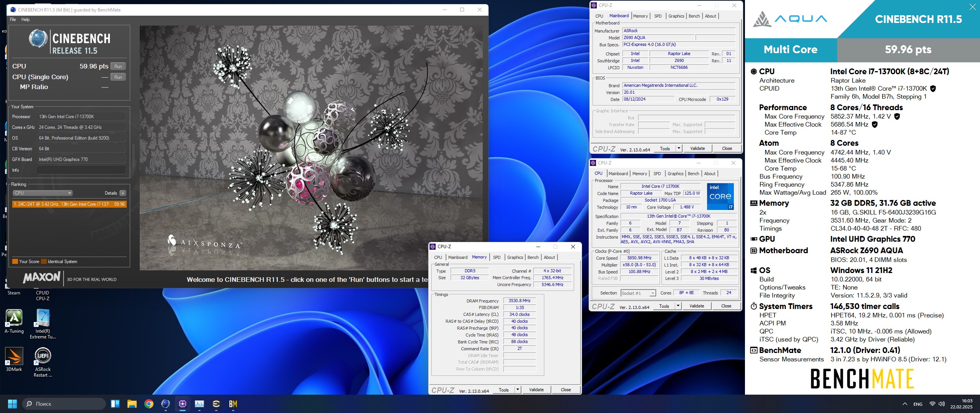Open Memory tab in Mainboard CPU-Z window
This screenshot has height=413, width=980.
640,16
